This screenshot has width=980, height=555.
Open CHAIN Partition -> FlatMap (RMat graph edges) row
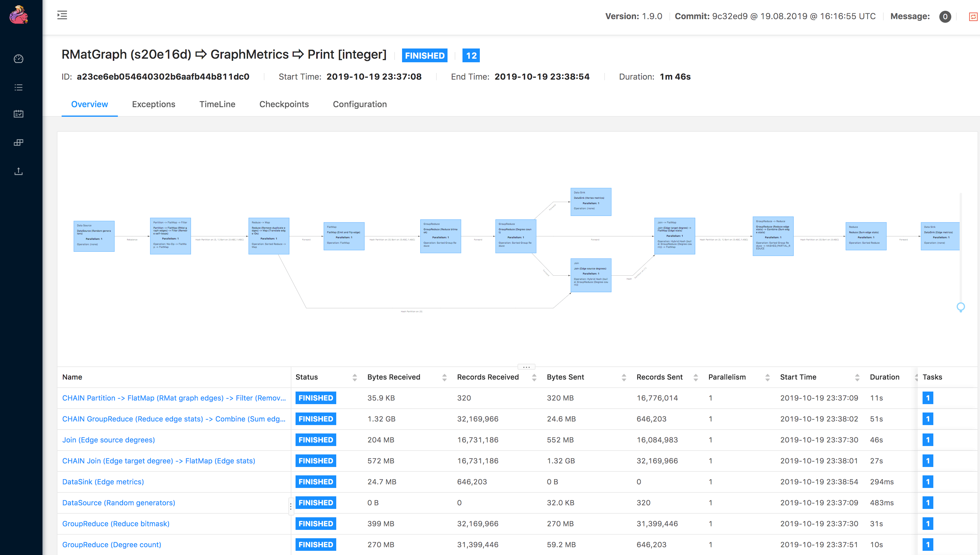[174, 398]
